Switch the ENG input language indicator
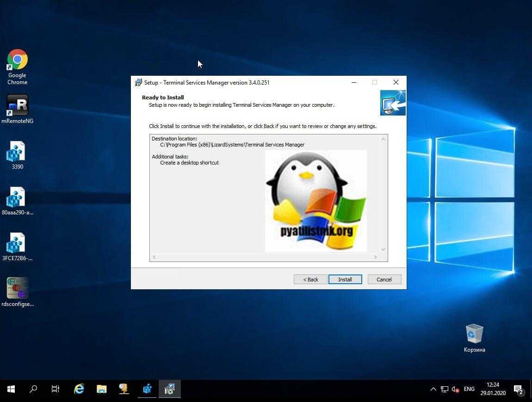Viewport: 532px width, 402px height. pyautogui.click(x=469, y=389)
